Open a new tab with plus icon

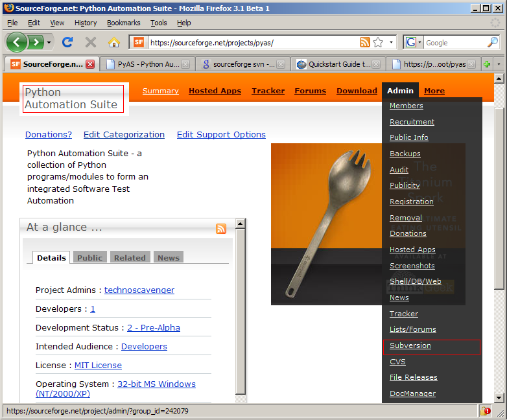pos(487,64)
